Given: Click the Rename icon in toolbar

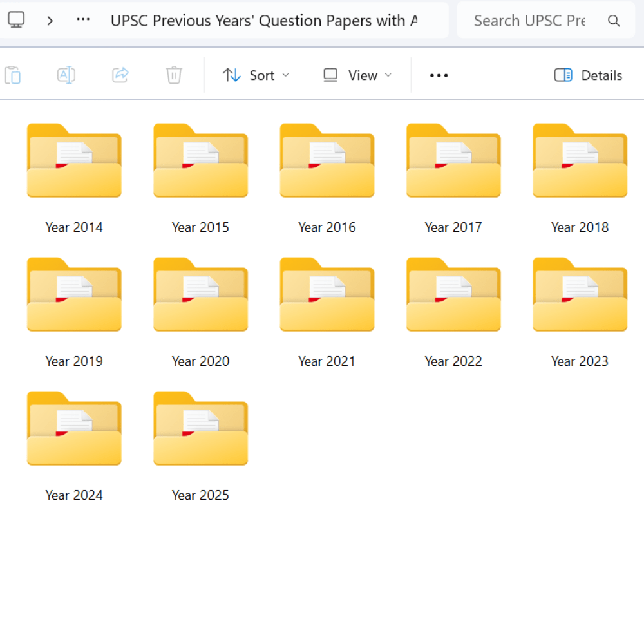Looking at the screenshot, I should pos(66,75).
